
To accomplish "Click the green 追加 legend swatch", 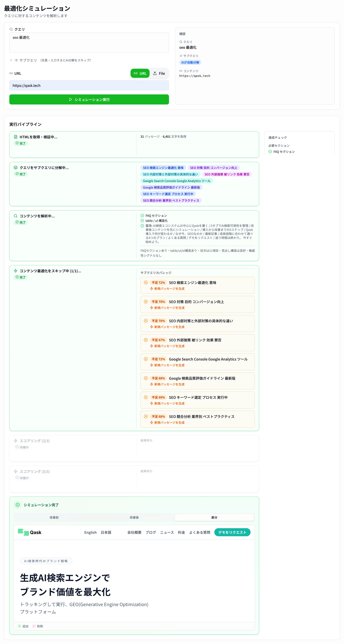I will [x=19, y=626].
